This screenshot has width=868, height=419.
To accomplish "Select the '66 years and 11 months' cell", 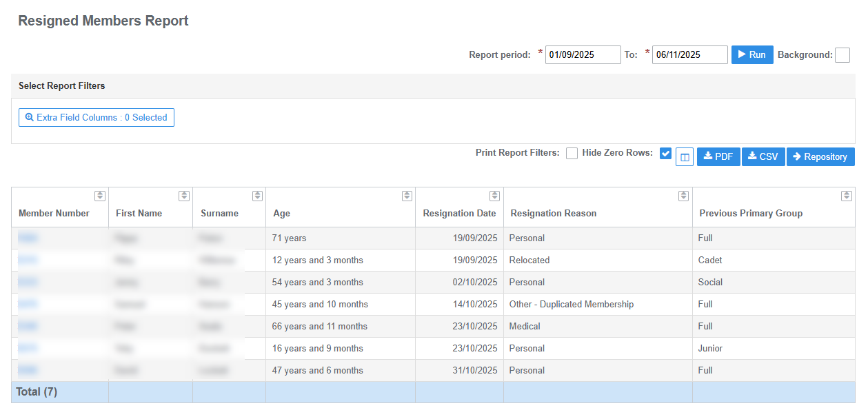I will coord(341,326).
